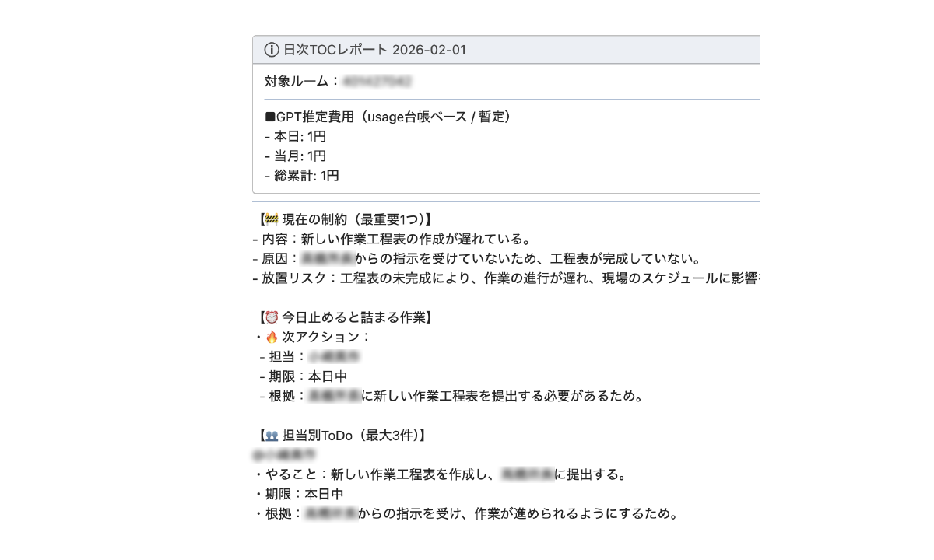Click the 放置リスク line about 工程表の未完成
This screenshot has height=560, width=934.
click(x=506, y=278)
